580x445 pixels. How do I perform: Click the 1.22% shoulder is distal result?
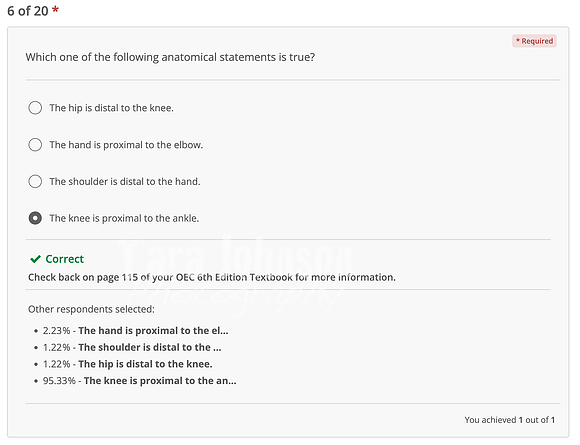point(132,347)
